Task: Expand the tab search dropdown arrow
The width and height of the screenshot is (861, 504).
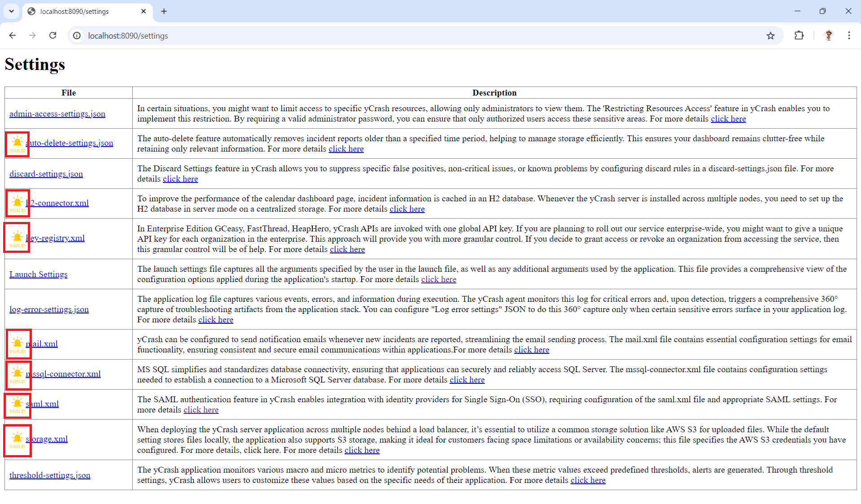Action: 11,11
